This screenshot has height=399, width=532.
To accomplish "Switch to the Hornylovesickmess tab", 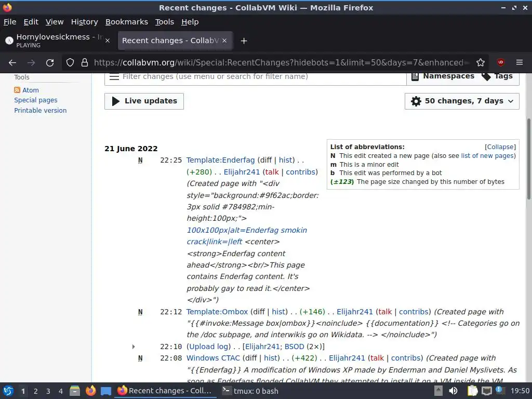I will click(x=58, y=41).
